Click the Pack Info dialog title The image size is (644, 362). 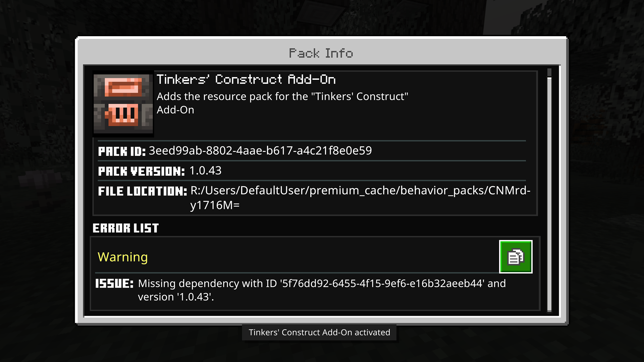tap(321, 53)
